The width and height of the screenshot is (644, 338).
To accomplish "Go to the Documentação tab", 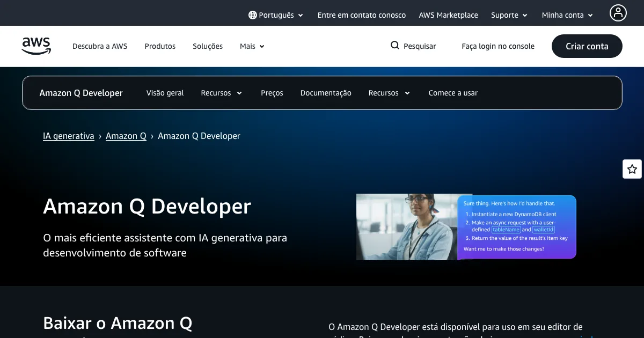I will point(326,93).
